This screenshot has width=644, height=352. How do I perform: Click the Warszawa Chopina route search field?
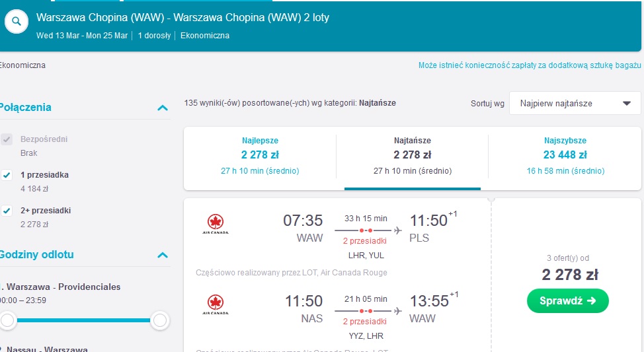pyautogui.click(x=182, y=18)
